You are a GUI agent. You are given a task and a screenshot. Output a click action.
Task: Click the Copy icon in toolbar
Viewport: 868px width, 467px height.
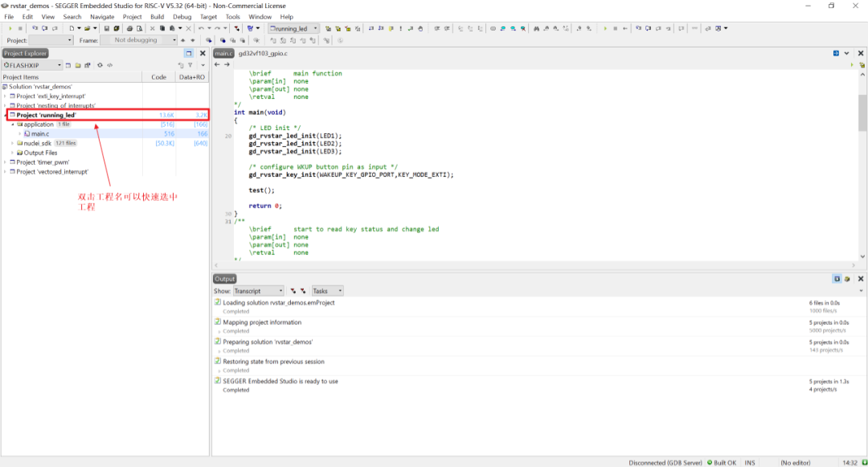click(162, 28)
